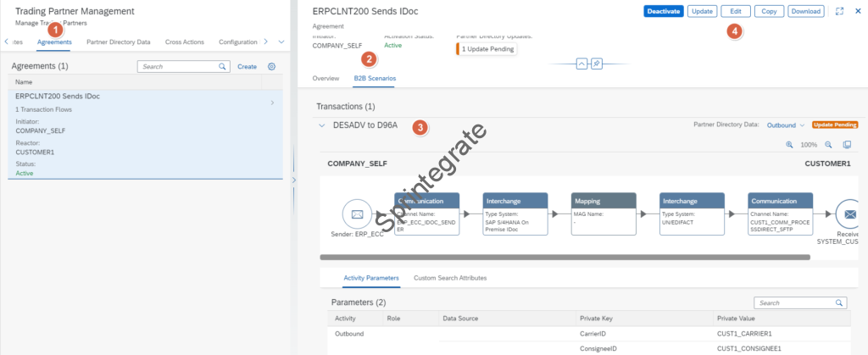Click the agreements table settings gear icon
The image size is (868, 355).
tap(272, 66)
